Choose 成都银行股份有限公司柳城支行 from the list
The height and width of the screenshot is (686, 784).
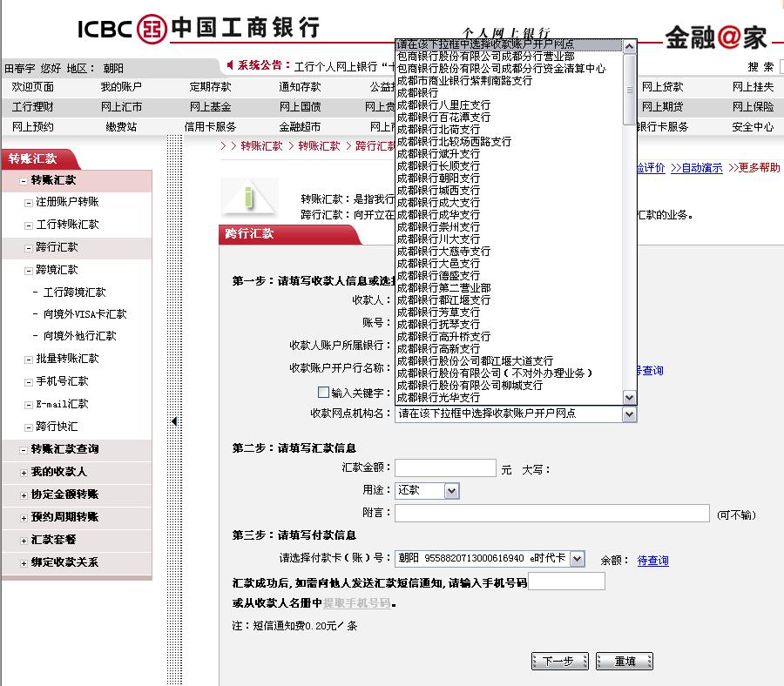[509, 385]
